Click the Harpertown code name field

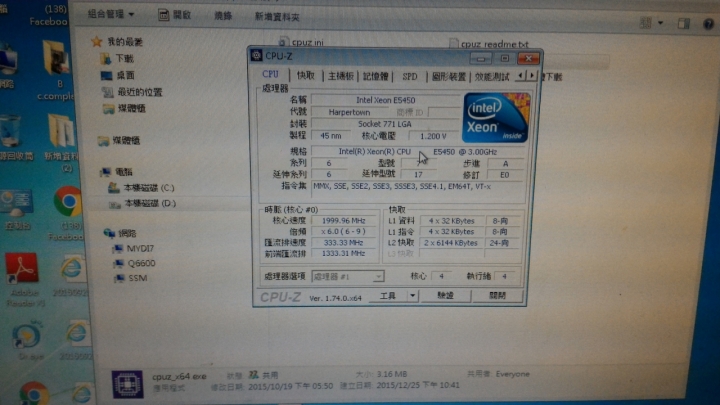(x=349, y=112)
